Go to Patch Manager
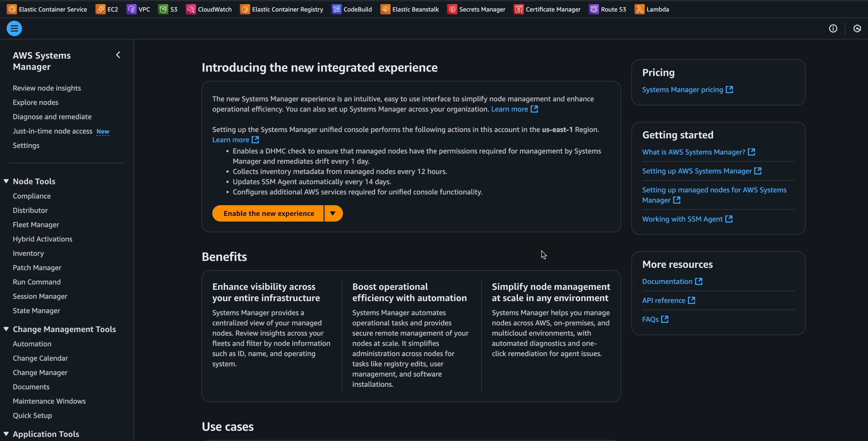This screenshot has height=441, width=868. click(x=37, y=267)
